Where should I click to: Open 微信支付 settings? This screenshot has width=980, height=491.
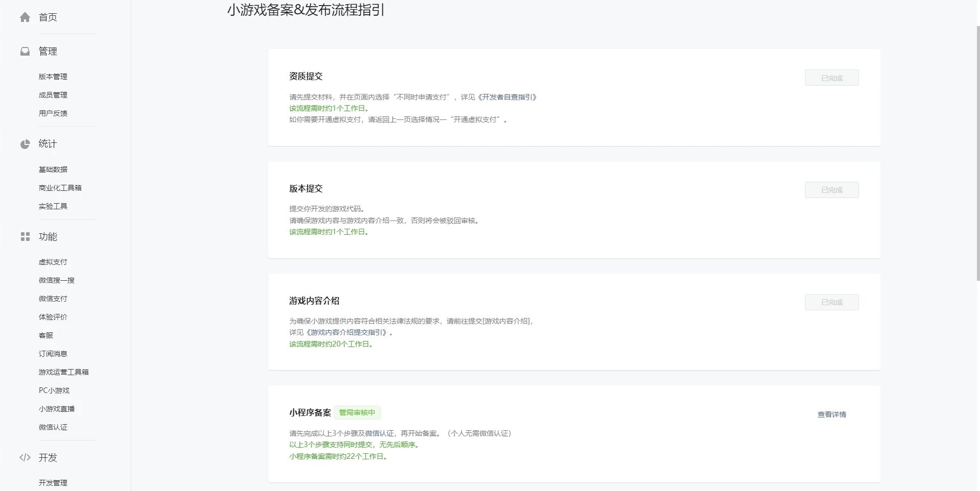[x=53, y=299]
